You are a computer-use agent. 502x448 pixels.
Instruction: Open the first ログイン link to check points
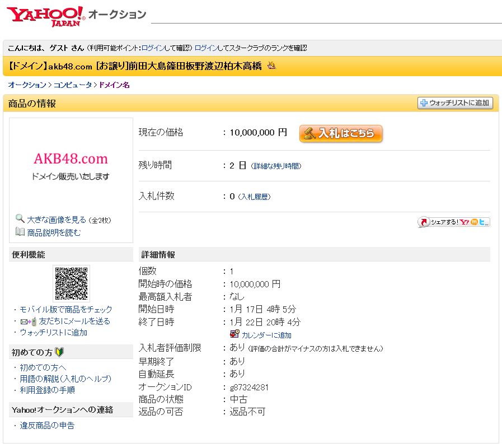(x=153, y=48)
